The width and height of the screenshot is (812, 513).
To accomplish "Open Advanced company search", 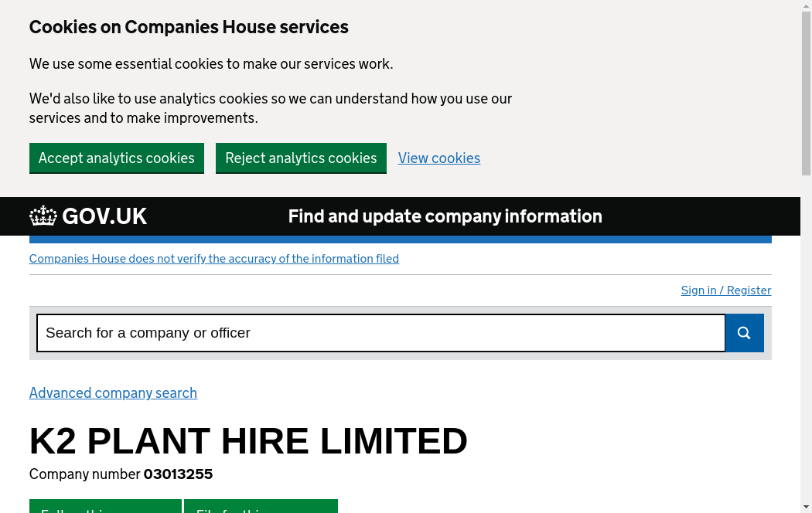I will [113, 393].
